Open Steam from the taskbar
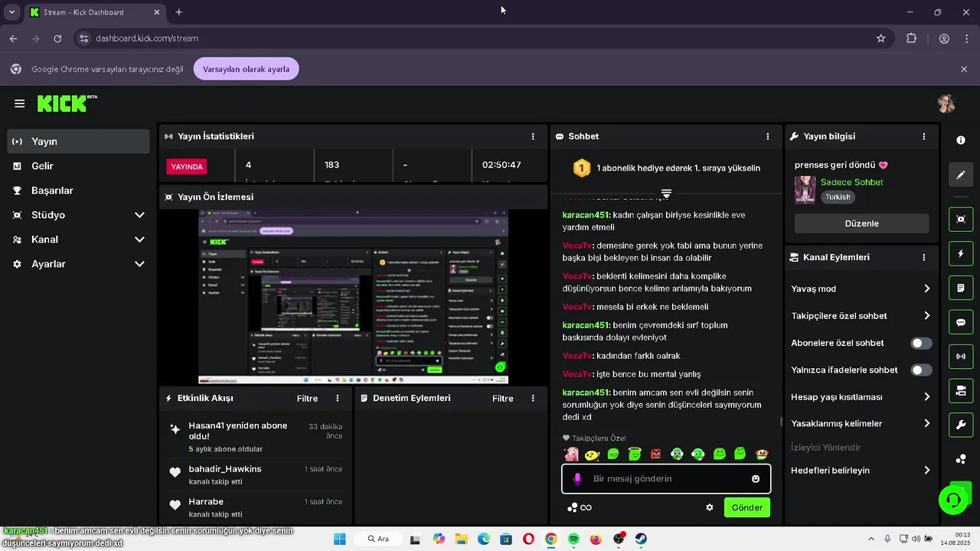Screen dimensions: 980x551 click(641, 540)
